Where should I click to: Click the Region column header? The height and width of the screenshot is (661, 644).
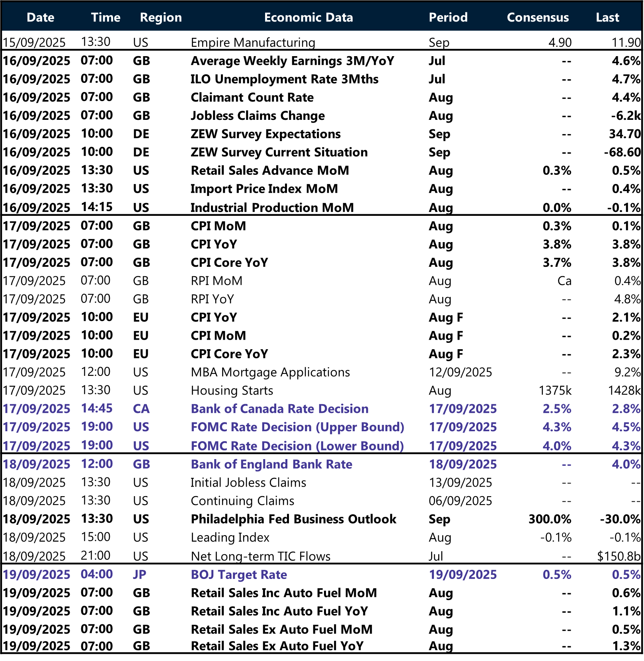(x=160, y=17)
